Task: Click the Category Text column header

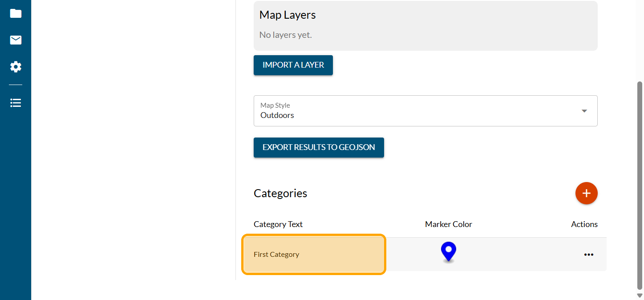Action: click(278, 224)
